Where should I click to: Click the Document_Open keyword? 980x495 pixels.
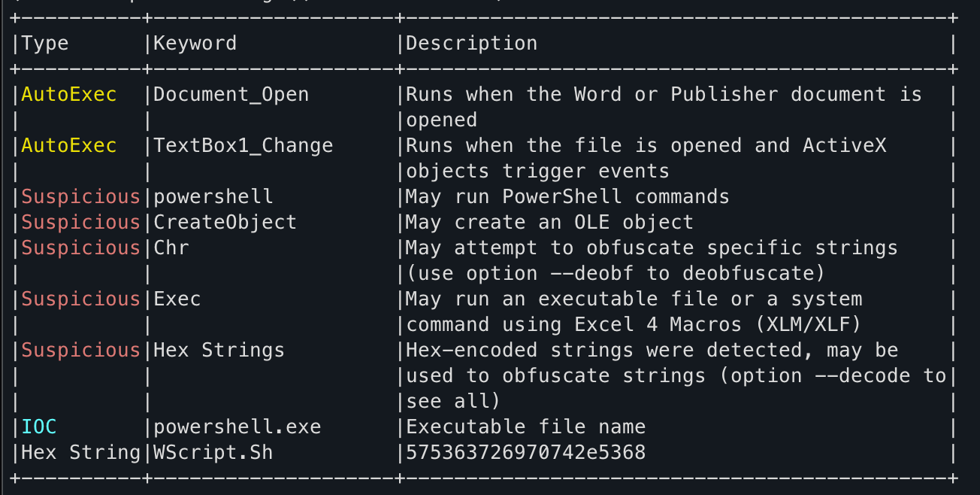(x=231, y=95)
